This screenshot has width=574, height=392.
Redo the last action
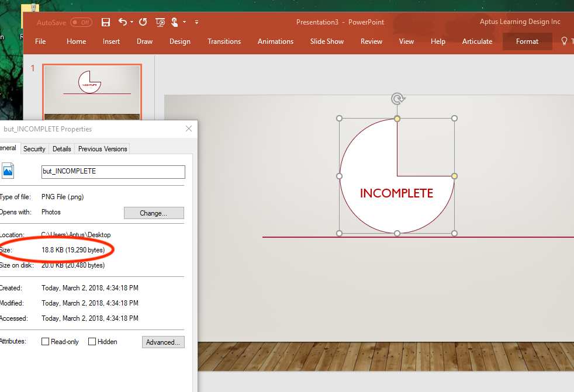143,22
